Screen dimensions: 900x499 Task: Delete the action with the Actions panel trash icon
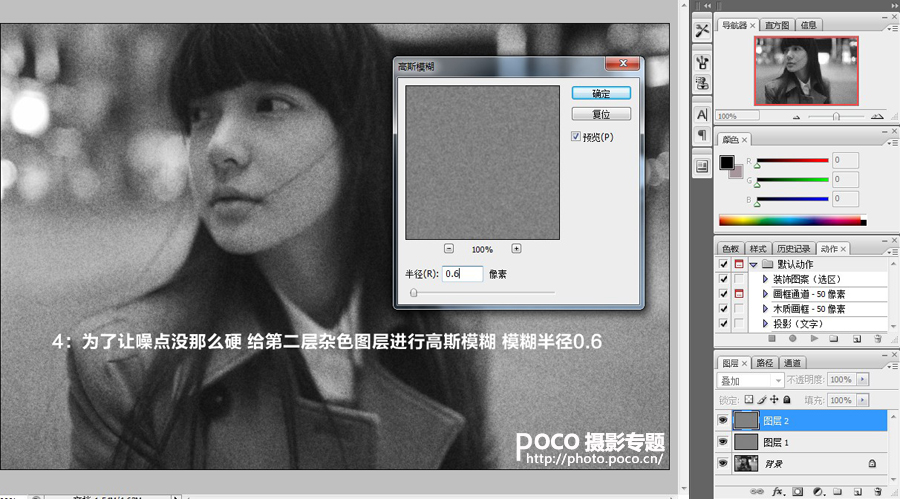[878, 339]
